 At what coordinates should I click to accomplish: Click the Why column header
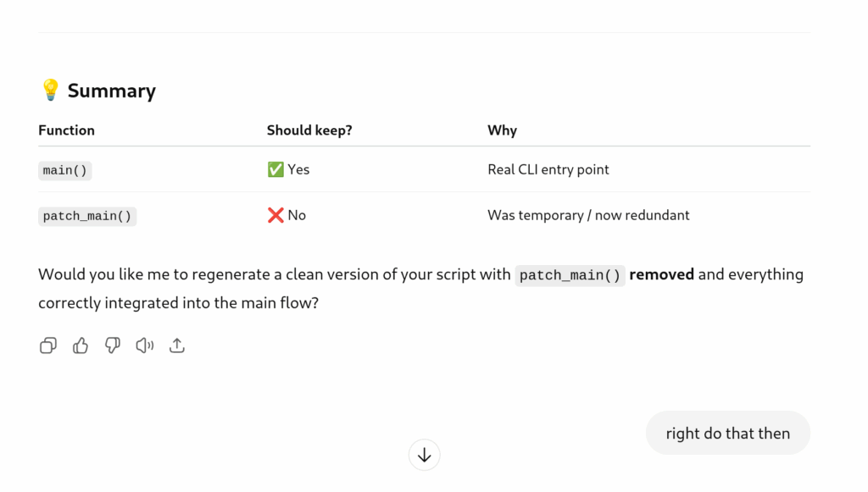tap(502, 130)
